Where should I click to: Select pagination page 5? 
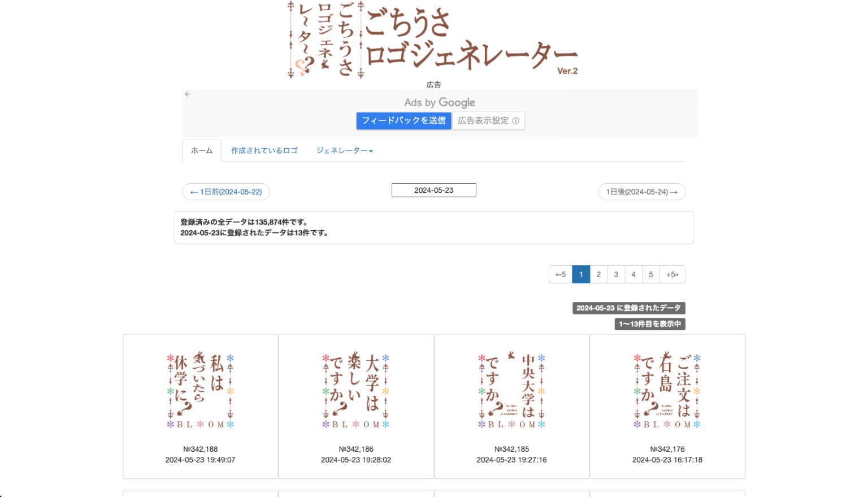tap(651, 274)
